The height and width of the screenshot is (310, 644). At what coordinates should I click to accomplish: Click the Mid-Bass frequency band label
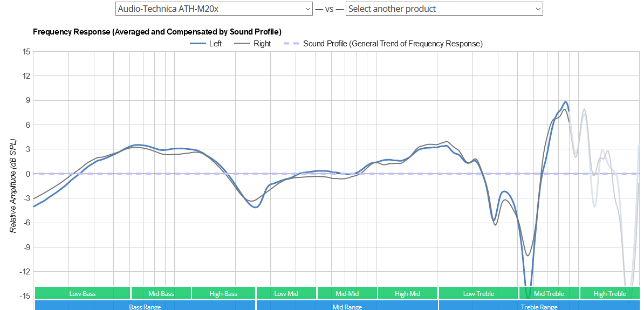(161, 294)
